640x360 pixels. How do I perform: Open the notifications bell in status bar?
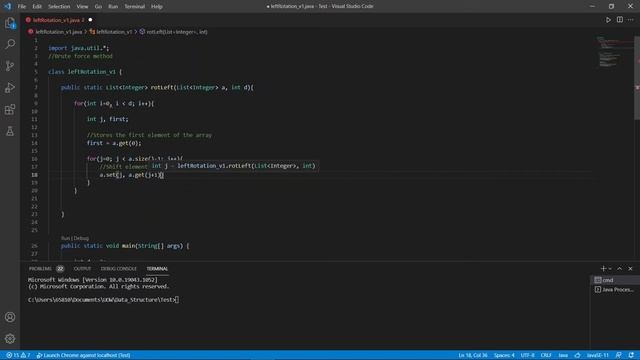[x=631, y=355]
